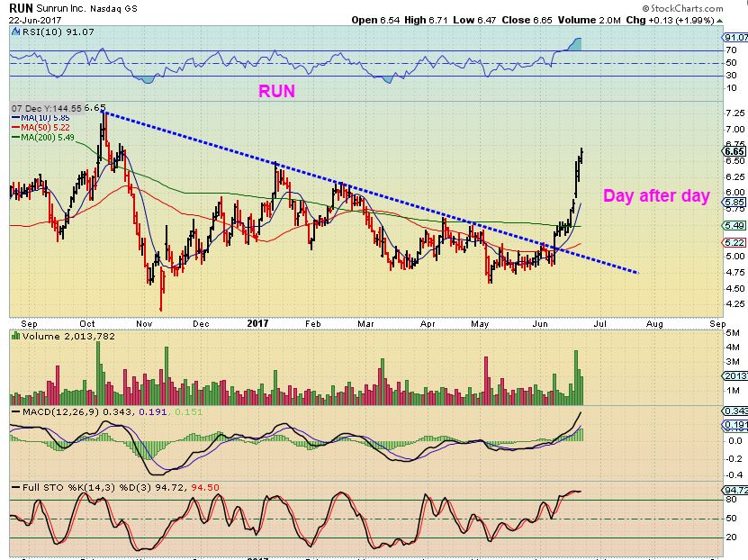748x560 pixels.
Task: Click the -0.2 MACD axis label
Action: pos(735,459)
